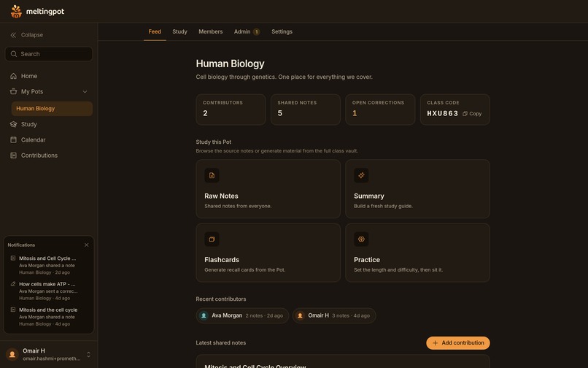Click Omair H's avatar in Recent contributors
Image resolution: width=588 pixels, height=368 pixels.
tap(300, 316)
